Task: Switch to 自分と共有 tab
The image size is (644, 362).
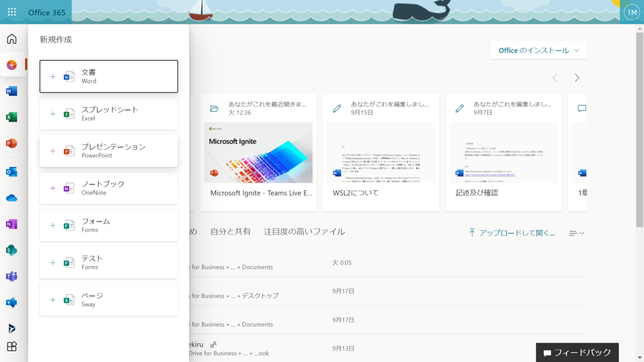Action: click(x=230, y=232)
